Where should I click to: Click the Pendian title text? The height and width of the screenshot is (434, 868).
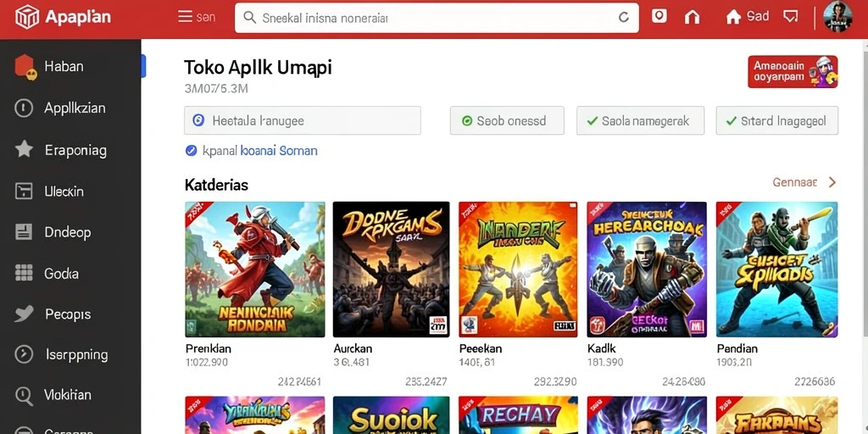click(x=737, y=348)
